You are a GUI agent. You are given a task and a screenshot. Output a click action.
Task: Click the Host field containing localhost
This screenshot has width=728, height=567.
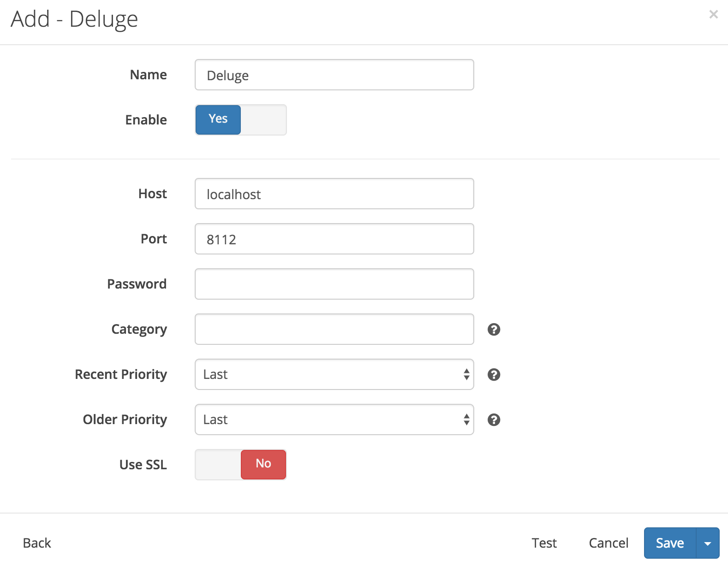[x=334, y=194]
